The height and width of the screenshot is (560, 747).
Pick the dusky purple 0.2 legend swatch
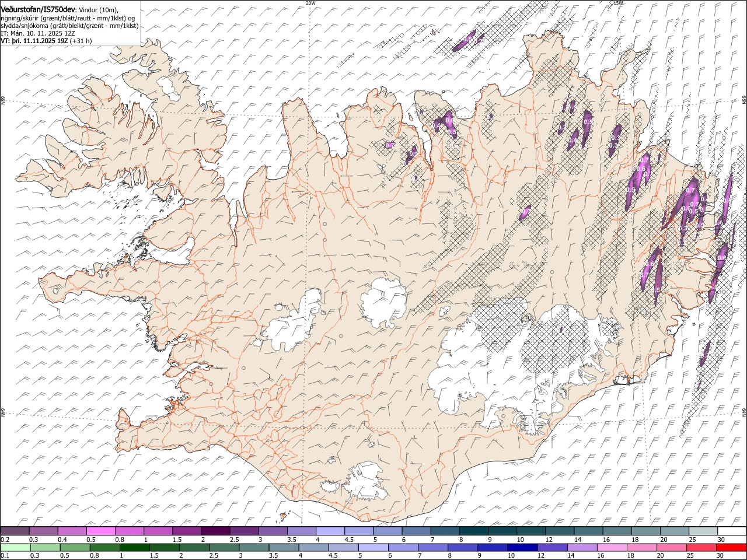[15, 531]
